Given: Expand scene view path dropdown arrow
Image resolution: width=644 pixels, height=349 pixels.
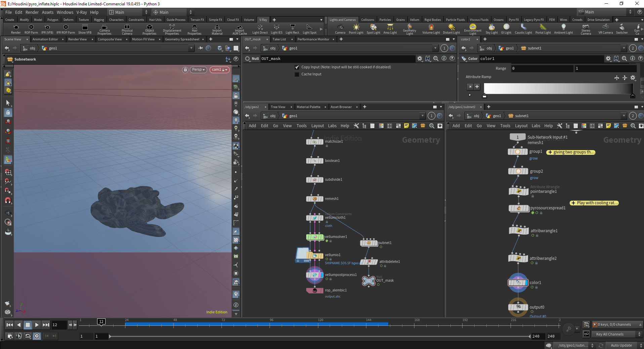Looking at the screenshot, I should click(191, 48).
